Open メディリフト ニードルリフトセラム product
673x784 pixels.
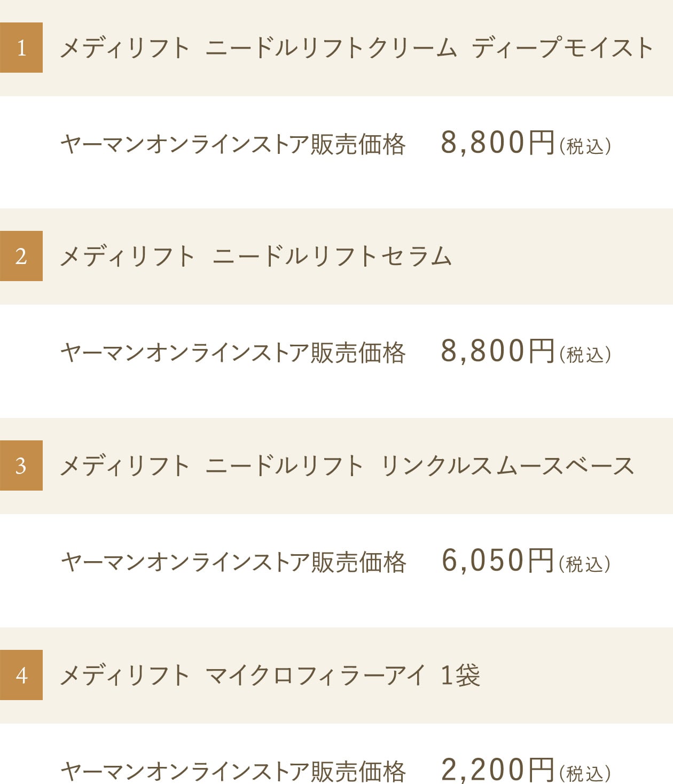pos(255,257)
